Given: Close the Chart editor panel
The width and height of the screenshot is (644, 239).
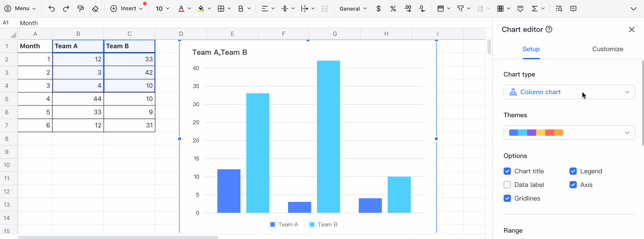Looking at the screenshot, I should point(632,29).
